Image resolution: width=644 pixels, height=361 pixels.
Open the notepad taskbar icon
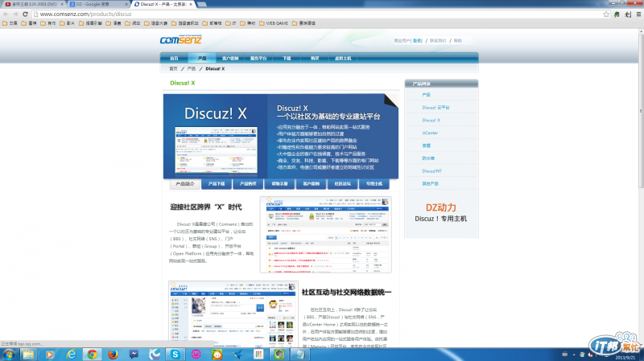point(299,354)
